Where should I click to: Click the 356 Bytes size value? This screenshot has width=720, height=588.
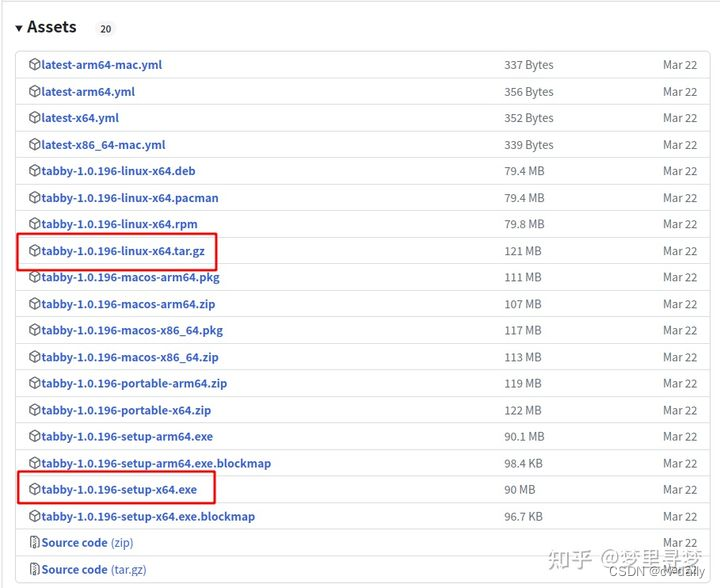[529, 92]
